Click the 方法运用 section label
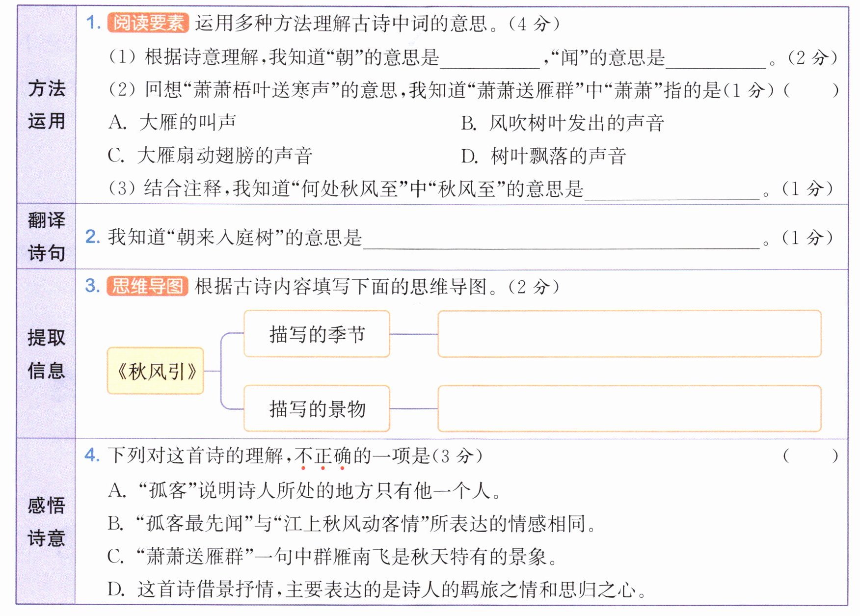Viewport: 860px width, 616px height. point(46,105)
